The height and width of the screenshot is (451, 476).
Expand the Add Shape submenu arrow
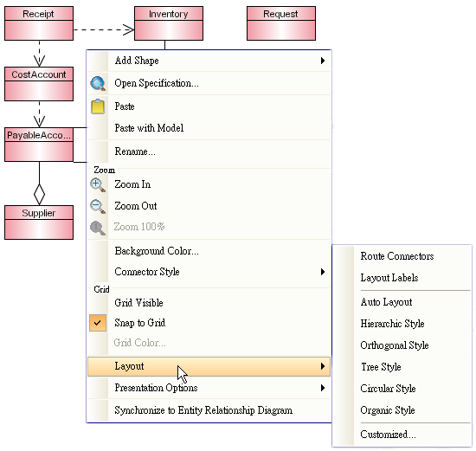[323, 61]
